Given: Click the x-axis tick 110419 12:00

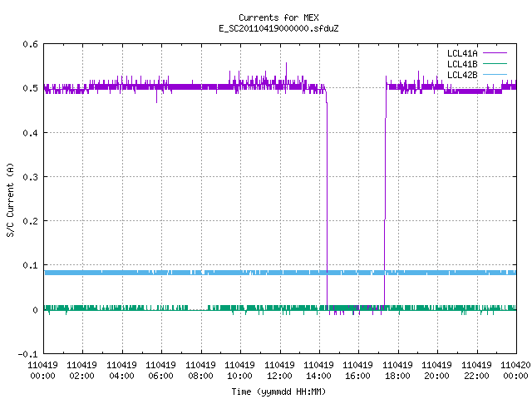Looking at the screenshot, I should 280,371.
